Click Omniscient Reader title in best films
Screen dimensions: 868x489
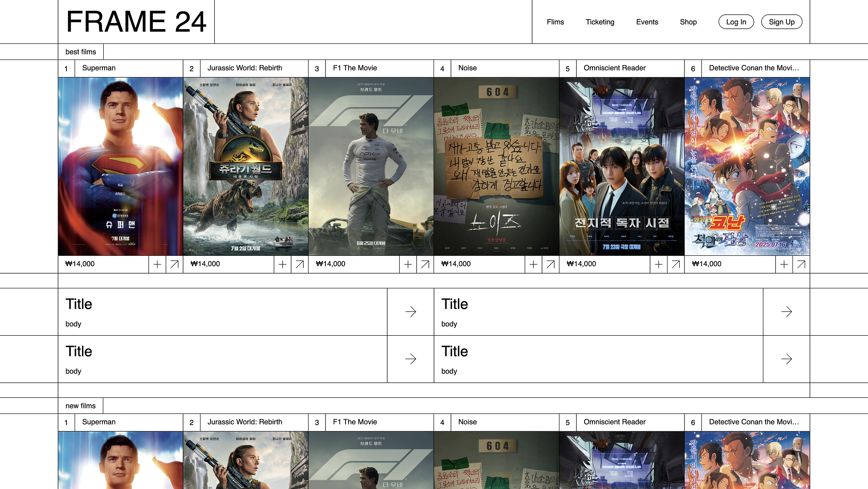point(615,68)
